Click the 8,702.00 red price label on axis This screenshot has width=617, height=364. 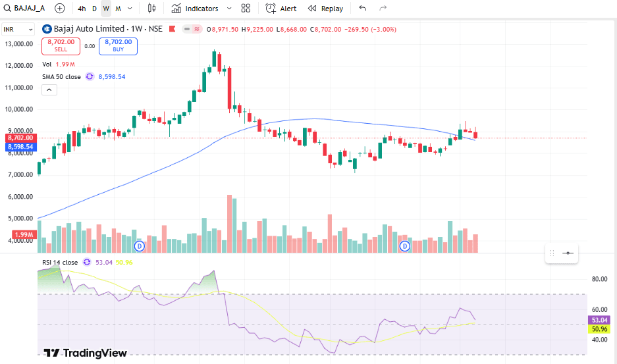[x=21, y=138]
